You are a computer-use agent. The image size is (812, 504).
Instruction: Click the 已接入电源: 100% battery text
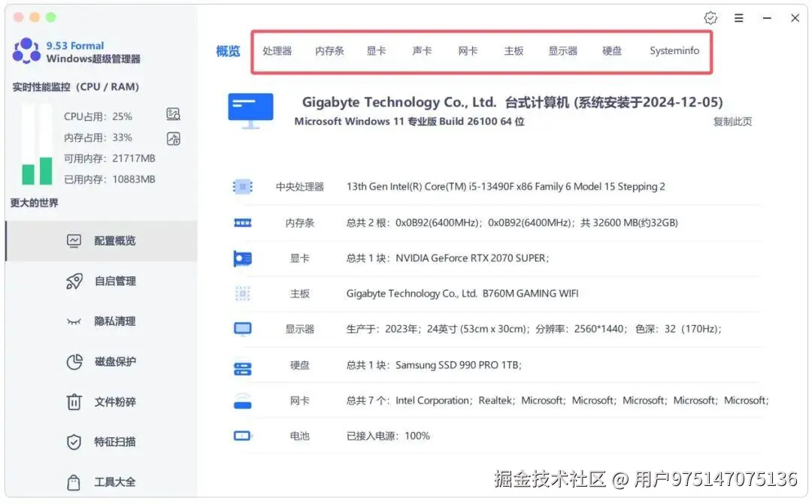click(388, 436)
